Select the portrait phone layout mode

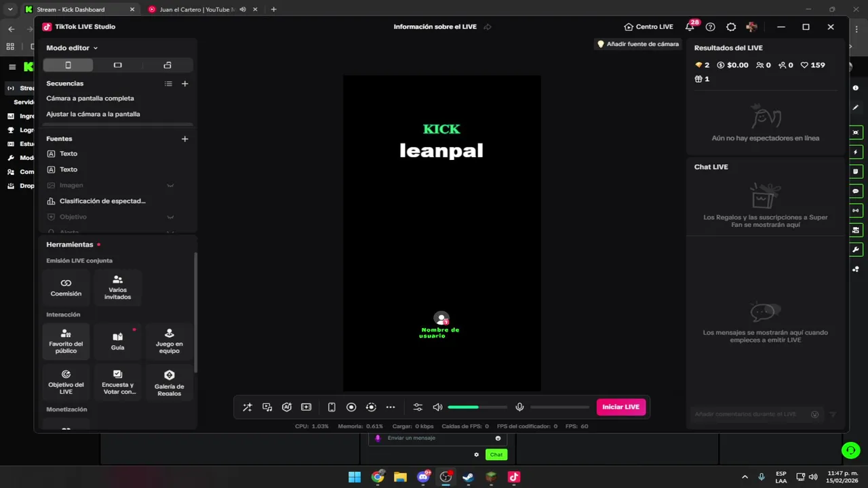[68, 65]
